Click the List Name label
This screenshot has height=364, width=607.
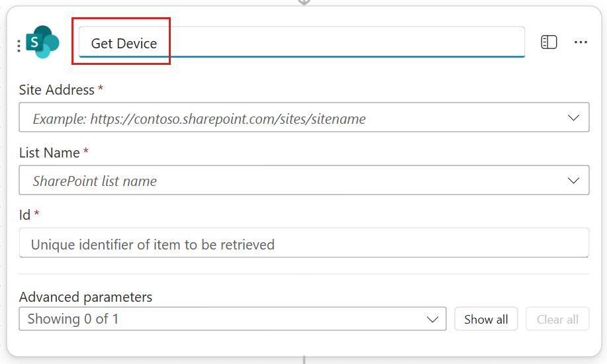click(50, 152)
